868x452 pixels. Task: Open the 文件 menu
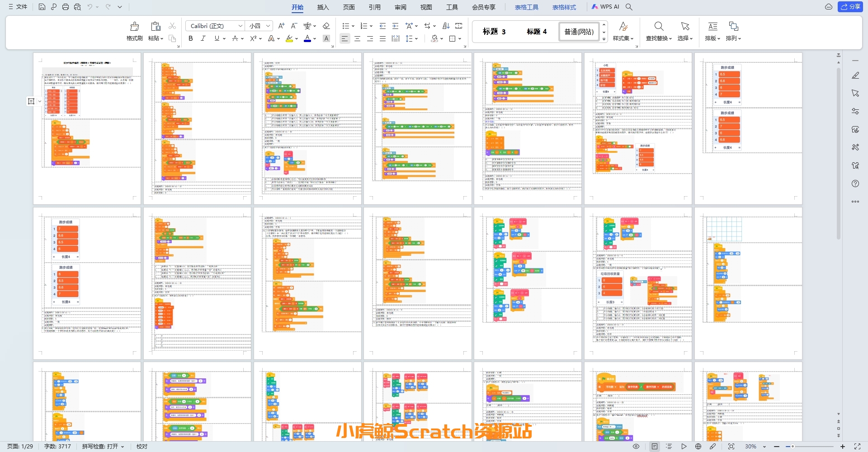tap(18, 7)
